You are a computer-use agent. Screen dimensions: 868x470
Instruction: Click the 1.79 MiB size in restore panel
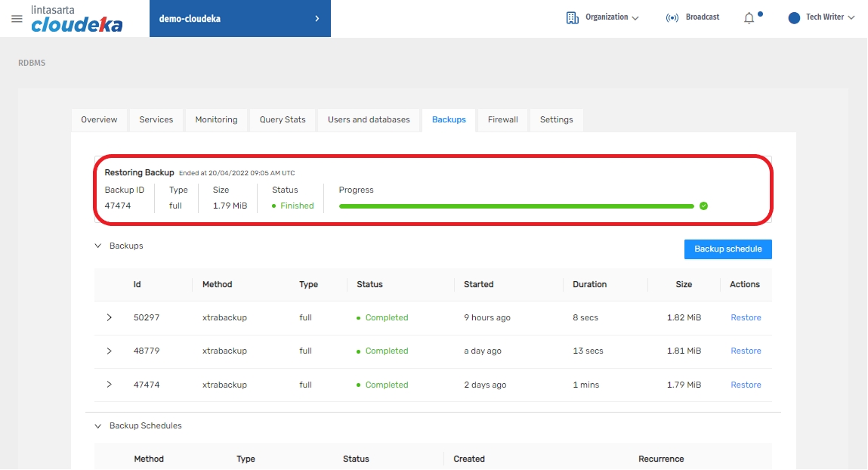(230, 206)
